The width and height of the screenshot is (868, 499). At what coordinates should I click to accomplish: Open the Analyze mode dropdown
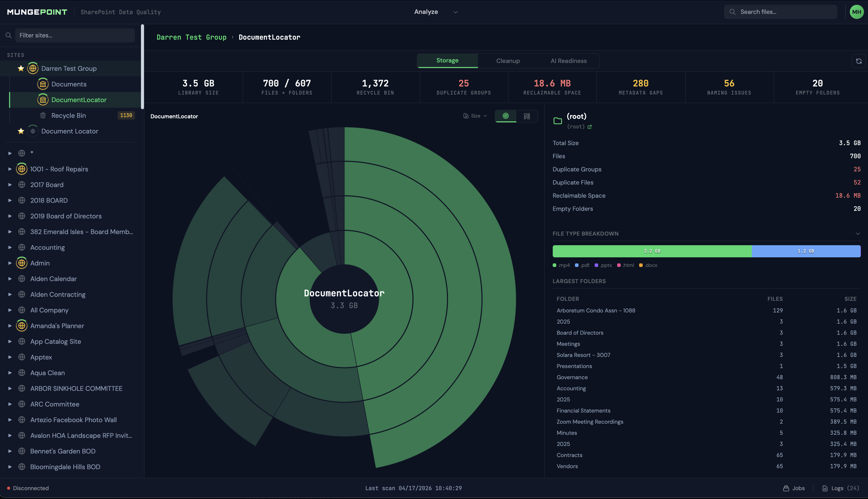tap(436, 12)
